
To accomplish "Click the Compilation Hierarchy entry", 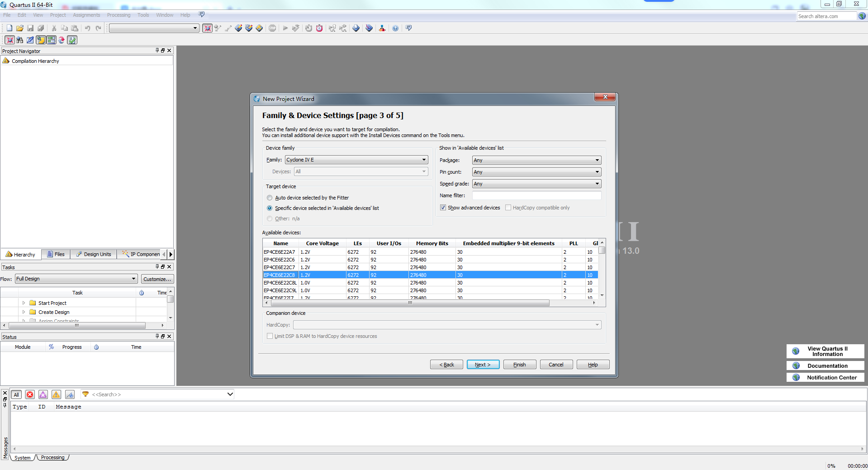I will (x=35, y=61).
